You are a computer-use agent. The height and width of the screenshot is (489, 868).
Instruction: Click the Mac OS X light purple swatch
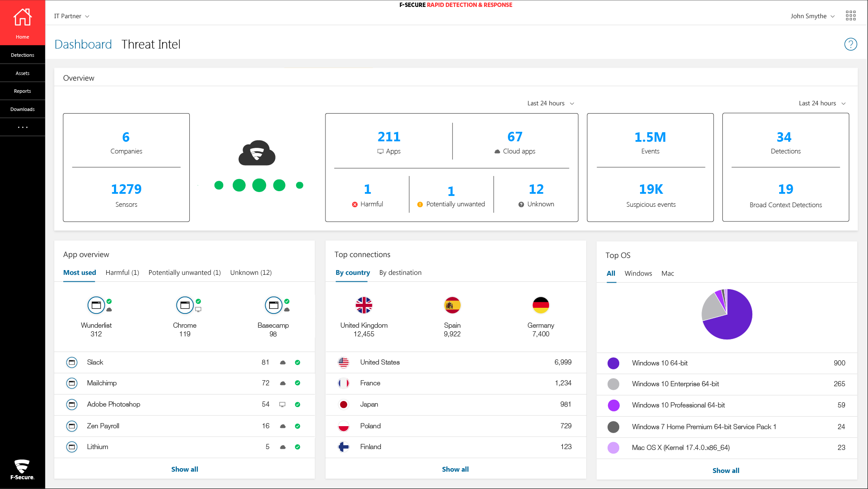(613, 448)
